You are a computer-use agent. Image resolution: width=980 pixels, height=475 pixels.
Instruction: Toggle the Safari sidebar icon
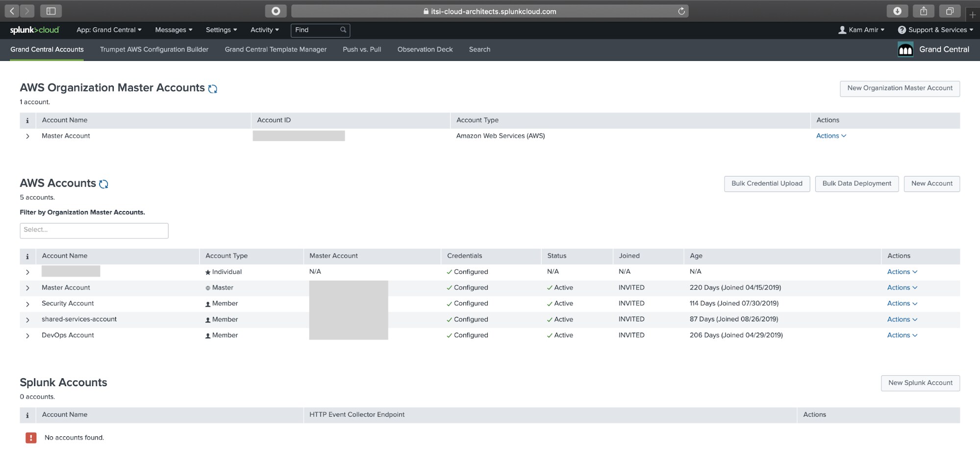coord(51,11)
